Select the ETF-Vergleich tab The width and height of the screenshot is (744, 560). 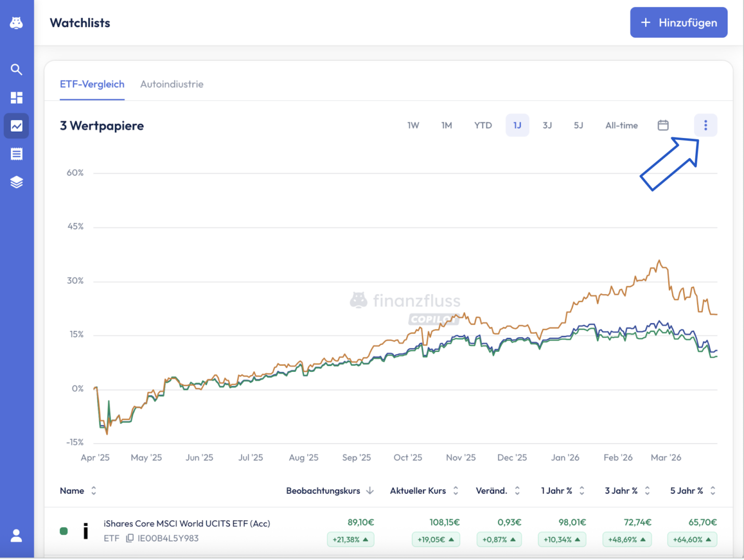(92, 84)
